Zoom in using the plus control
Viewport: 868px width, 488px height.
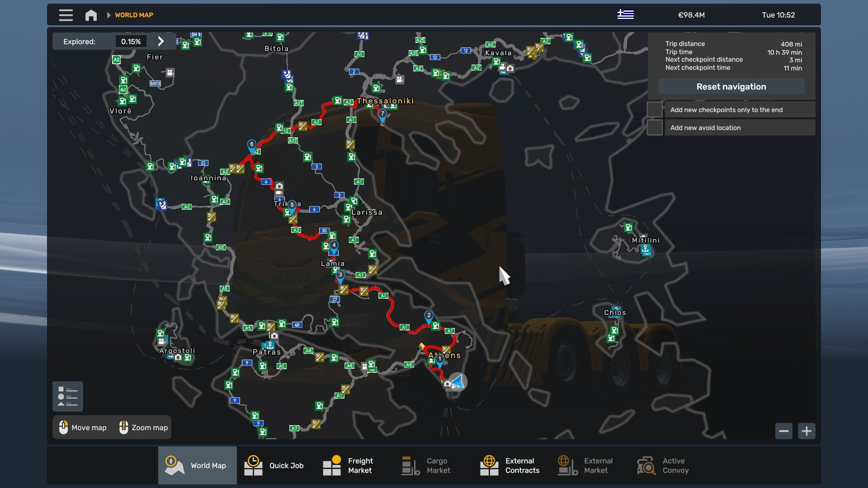click(x=807, y=431)
